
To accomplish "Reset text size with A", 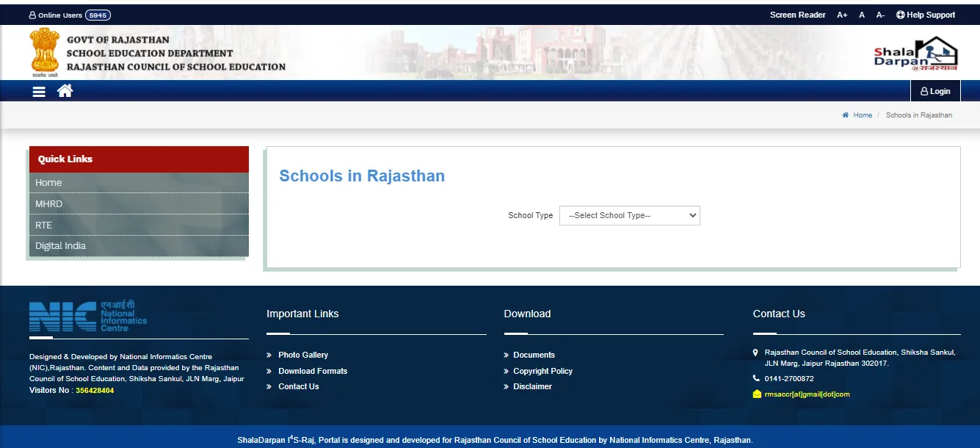I will click(x=862, y=15).
